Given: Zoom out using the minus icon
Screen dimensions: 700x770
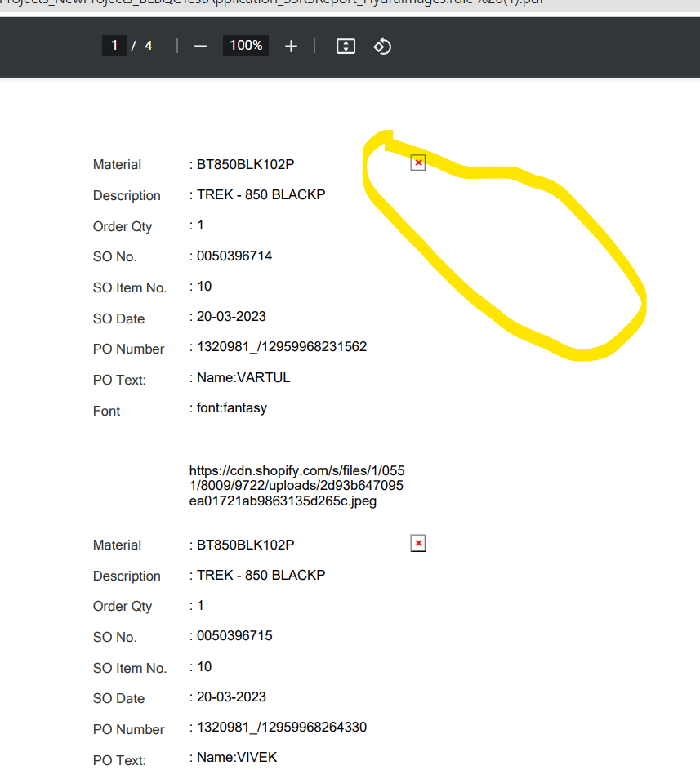Looking at the screenshot, I should click(200, 46).
